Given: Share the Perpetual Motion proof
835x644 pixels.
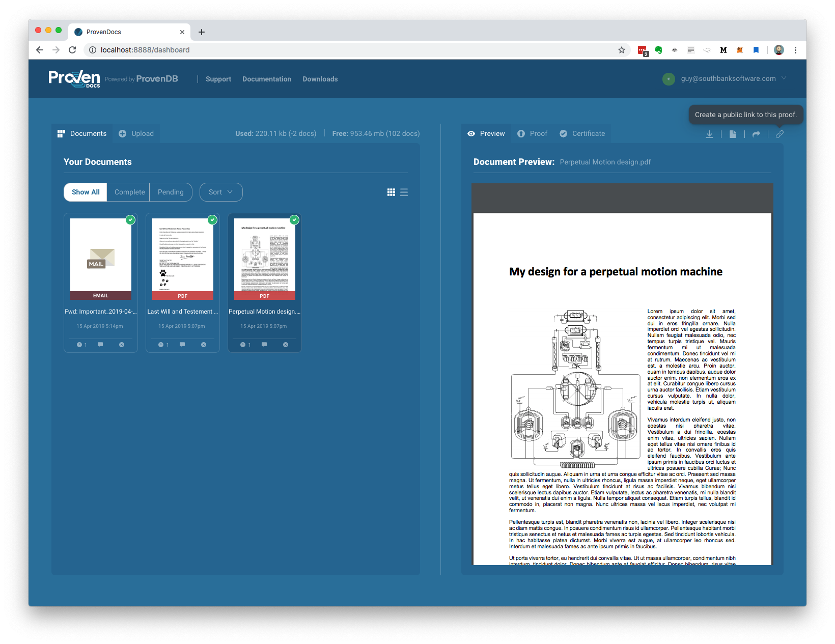Looking at the screenshot, I should pyautogui.click(x=756, y=134).
